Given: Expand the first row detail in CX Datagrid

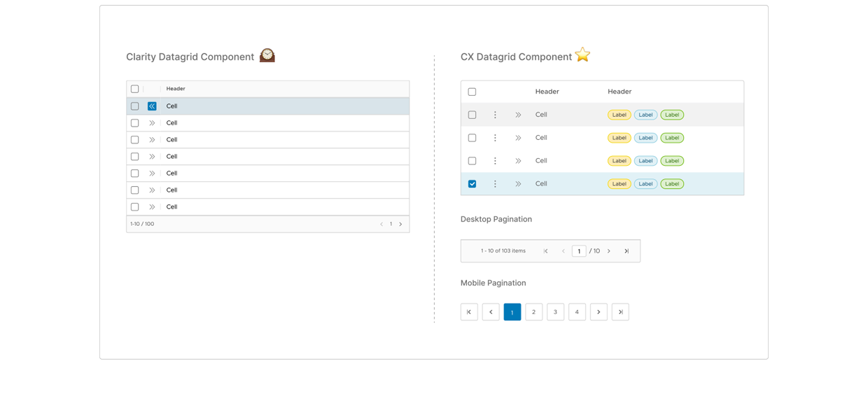Looking at the screenshot, I should coord(518,115).
